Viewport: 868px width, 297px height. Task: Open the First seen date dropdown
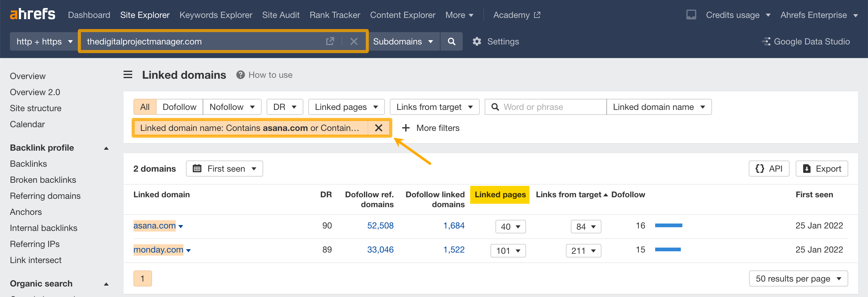(224, 169)
